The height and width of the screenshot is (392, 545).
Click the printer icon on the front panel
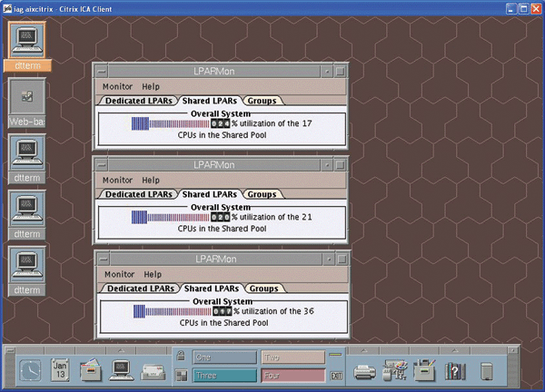coord(365,369)
